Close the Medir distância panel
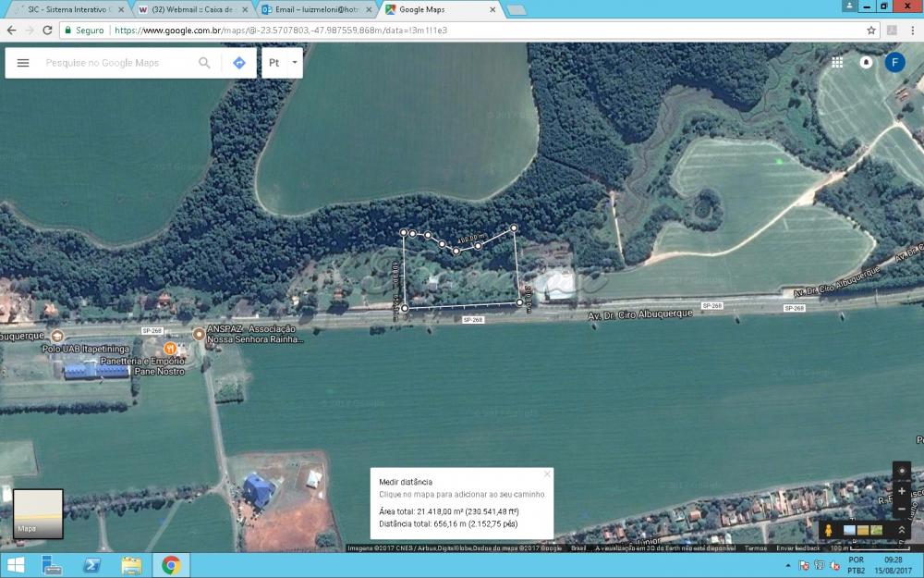The width and height of the screenshot is (924, 578). pyautogui.click(x=547, y=473)
